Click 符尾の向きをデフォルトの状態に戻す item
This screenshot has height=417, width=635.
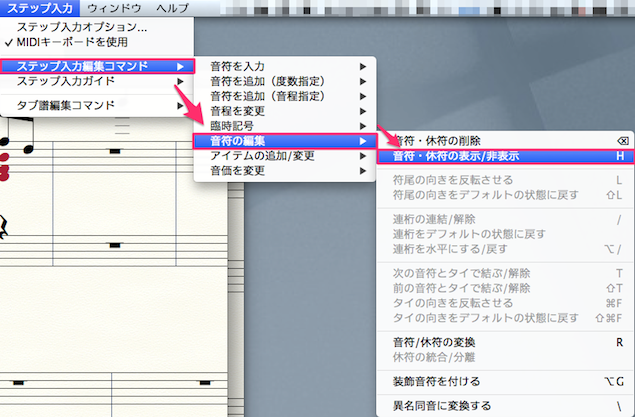click(x=505, y=195)
